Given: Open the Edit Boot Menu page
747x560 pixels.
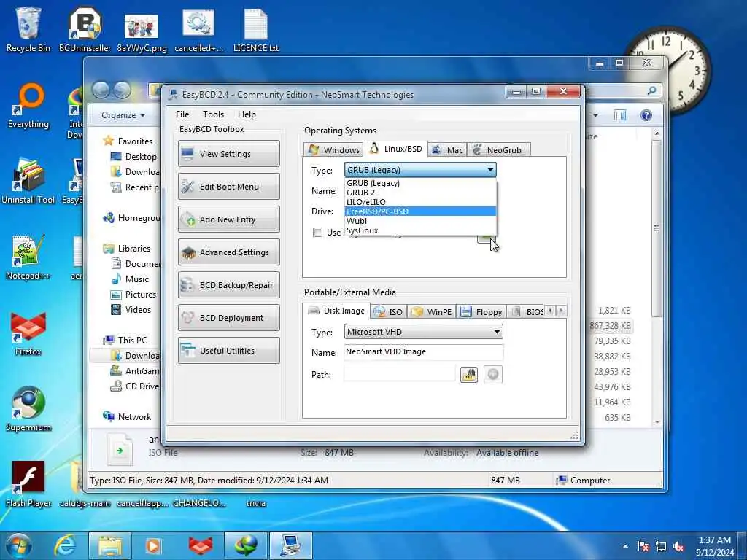Looking at the screenshot, I should pos(228,187).
